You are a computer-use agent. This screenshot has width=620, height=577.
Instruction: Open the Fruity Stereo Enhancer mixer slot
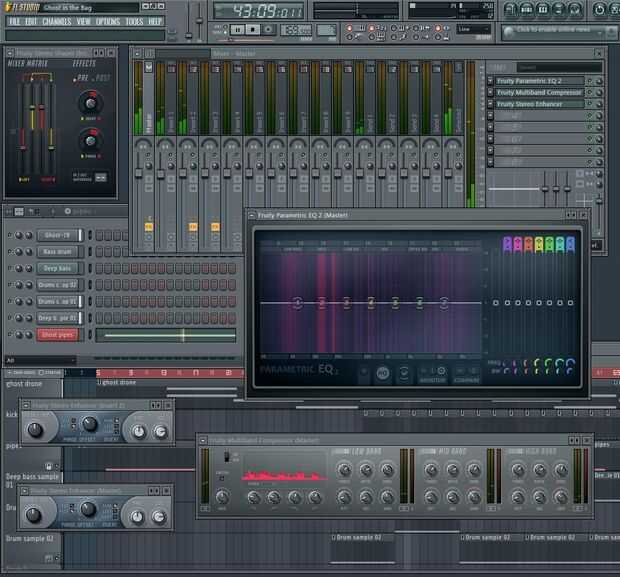click(539, 104)
